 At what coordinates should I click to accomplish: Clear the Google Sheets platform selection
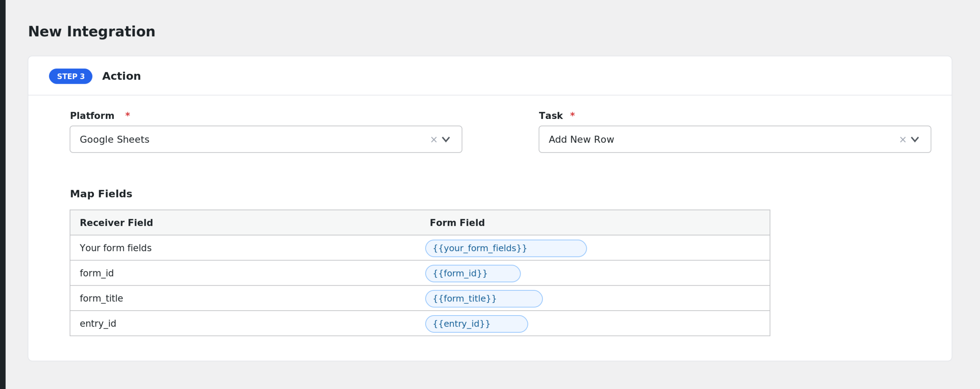point(434,140)
